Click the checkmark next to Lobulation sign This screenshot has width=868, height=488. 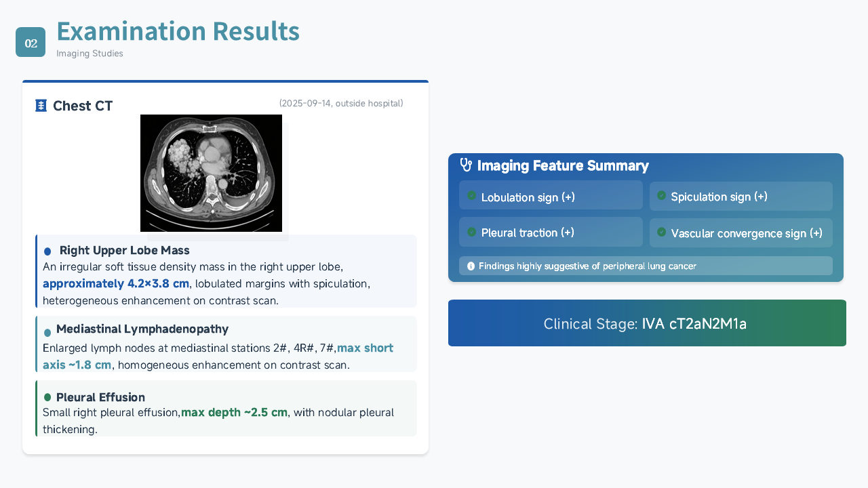(x=472, y=196)
